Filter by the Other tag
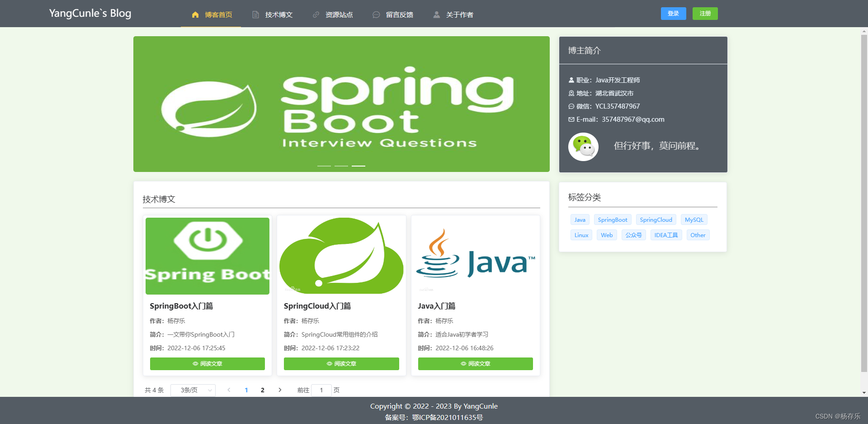This screenshot has height=424, width=868. [x=698, y=235]
